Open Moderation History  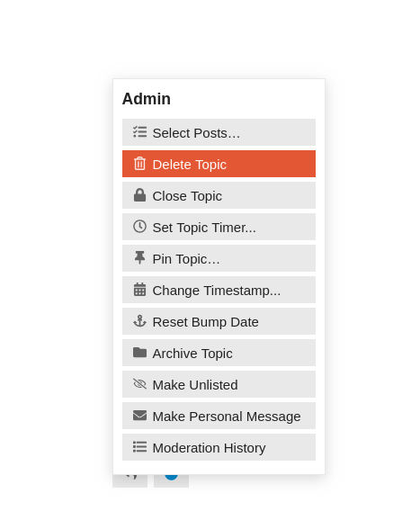point(219,447)
